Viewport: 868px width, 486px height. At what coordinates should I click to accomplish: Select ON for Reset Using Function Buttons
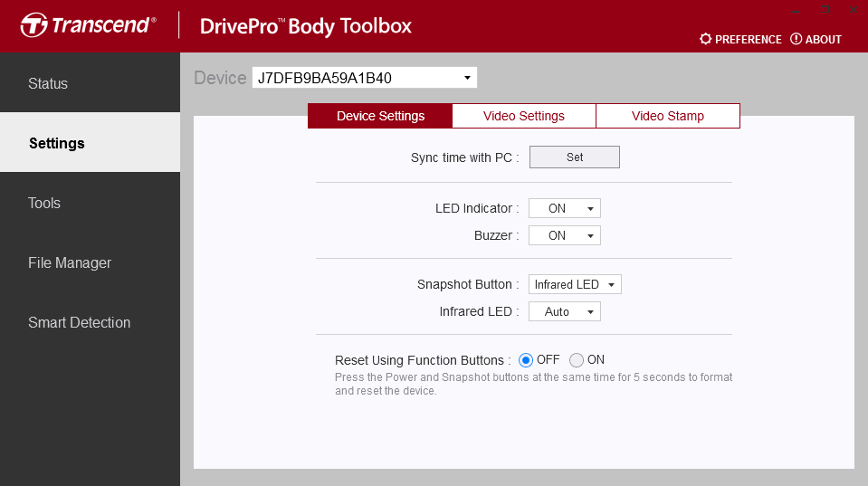click(x=577, y=360)
